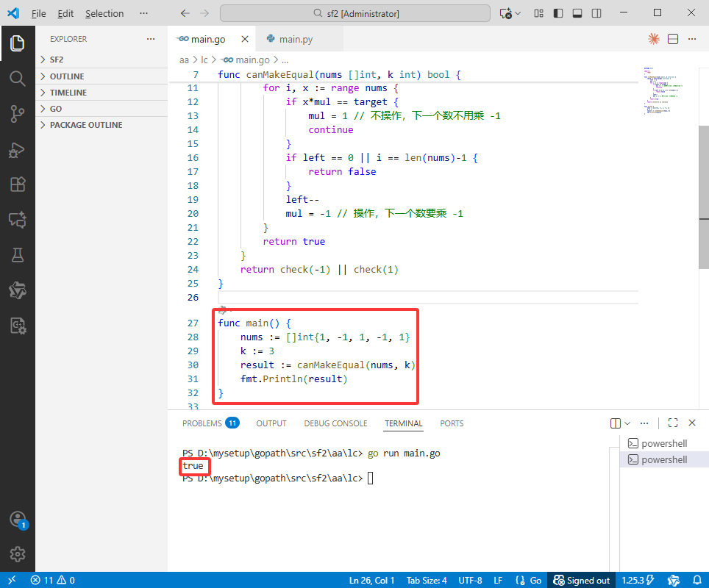
Task: Click the main.go breadcrumb segment
Action: (x=247, y=60)
